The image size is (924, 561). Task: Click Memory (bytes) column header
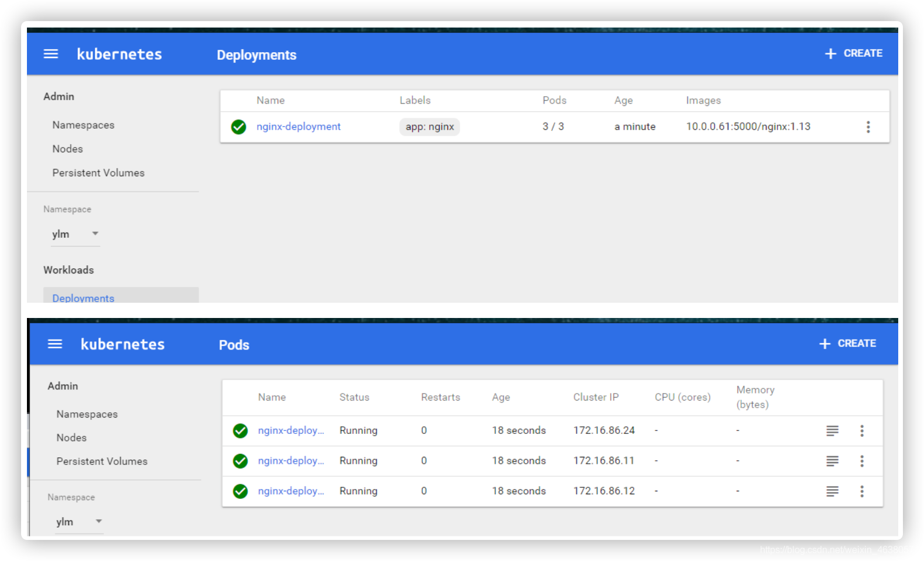[755, 397]
